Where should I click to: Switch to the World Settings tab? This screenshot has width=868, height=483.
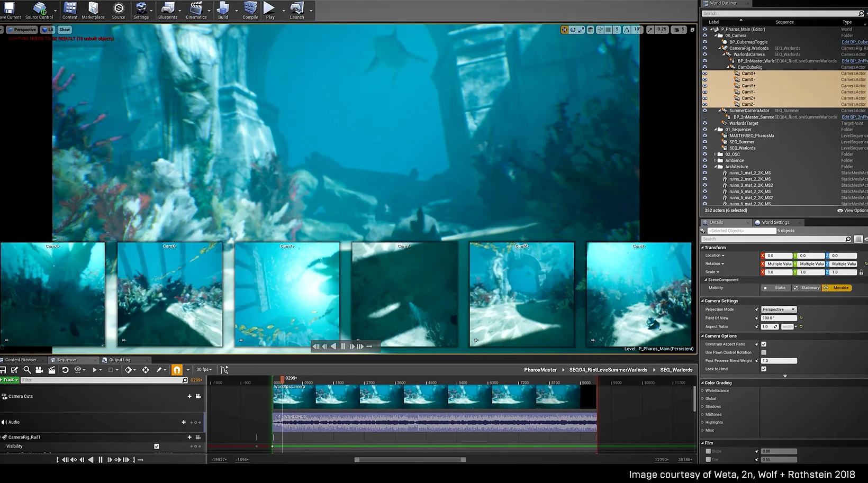coord(775,222)
